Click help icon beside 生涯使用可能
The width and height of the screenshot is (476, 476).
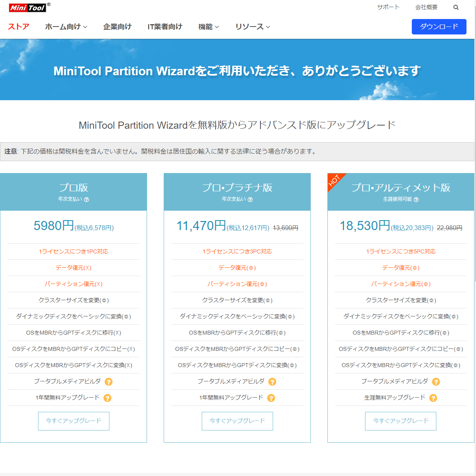(416, 200)
